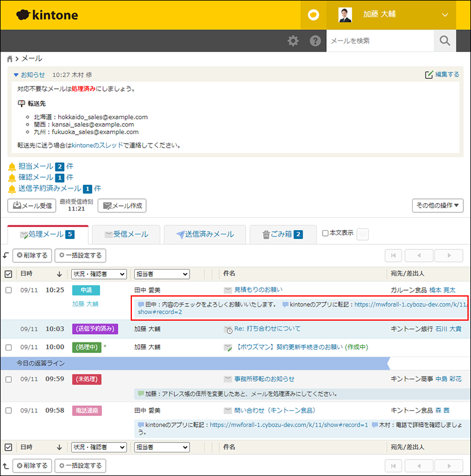Open the ごみ箱 tab
The width and height of the screenshot is (471, 476).
click(x=282, y=234)
